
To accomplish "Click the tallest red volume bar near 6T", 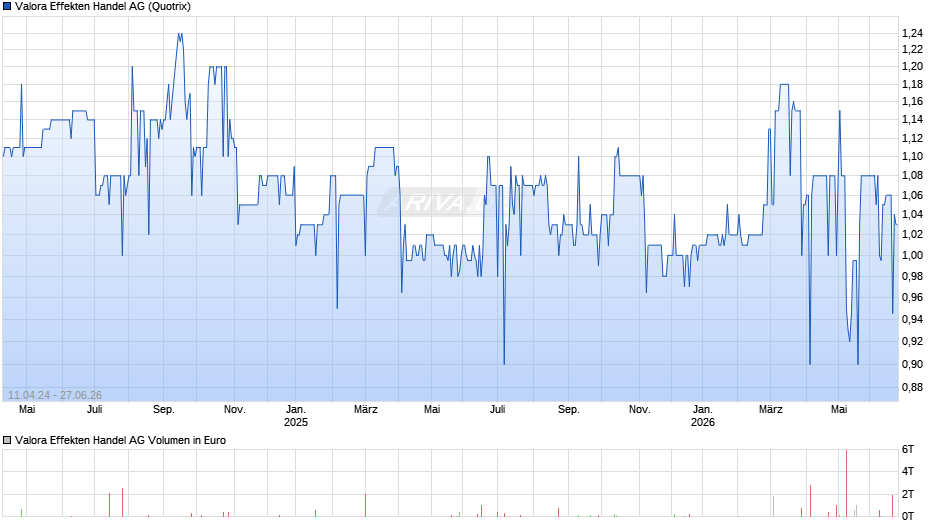I will pyautogui.click(x=846, y=483).
